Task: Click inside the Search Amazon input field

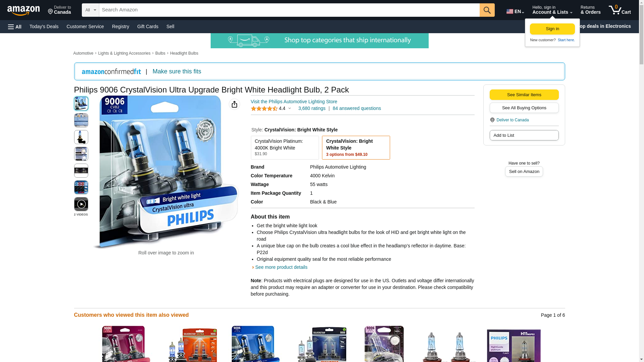Action: click(289, 10)
